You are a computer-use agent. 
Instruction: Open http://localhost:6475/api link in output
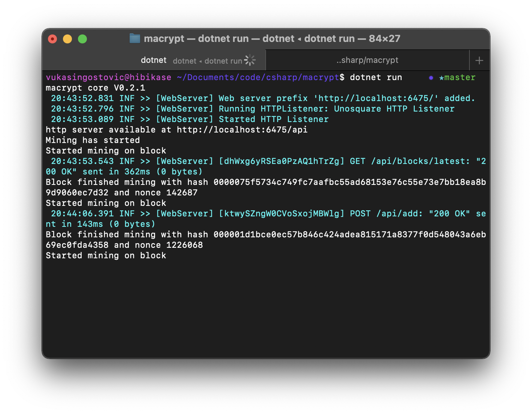(242, 130)
